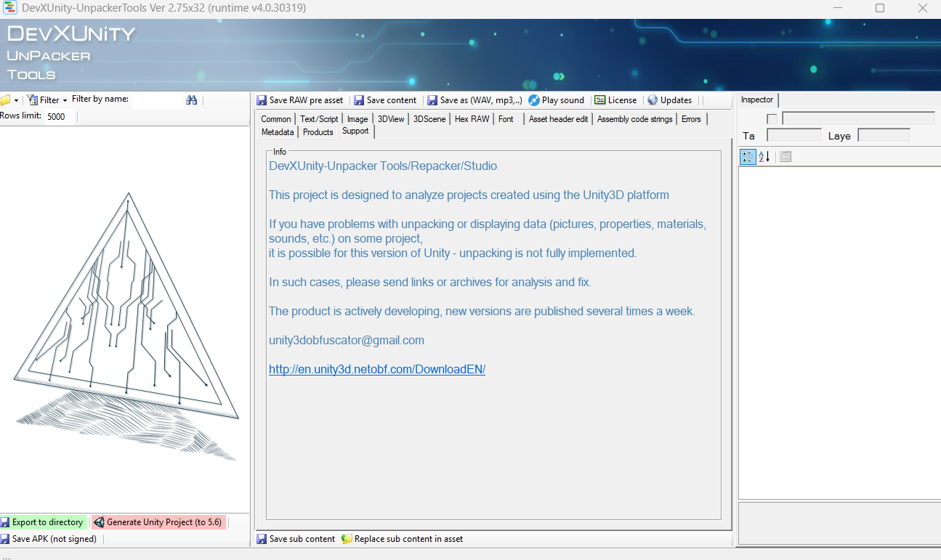Screen dimensions: 941x560
Task: Open the License toolbar item
Action: pyautogui.click(x=615, y=100)
